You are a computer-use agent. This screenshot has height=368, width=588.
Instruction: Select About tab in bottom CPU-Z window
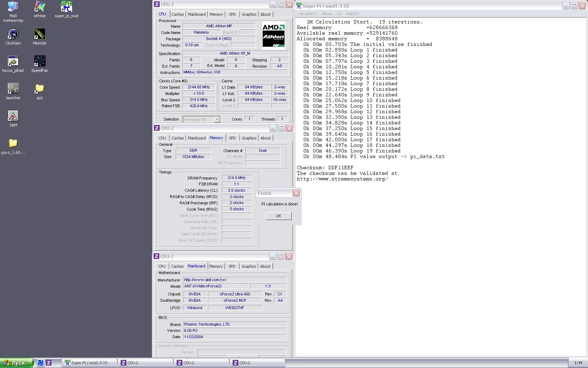265,266
